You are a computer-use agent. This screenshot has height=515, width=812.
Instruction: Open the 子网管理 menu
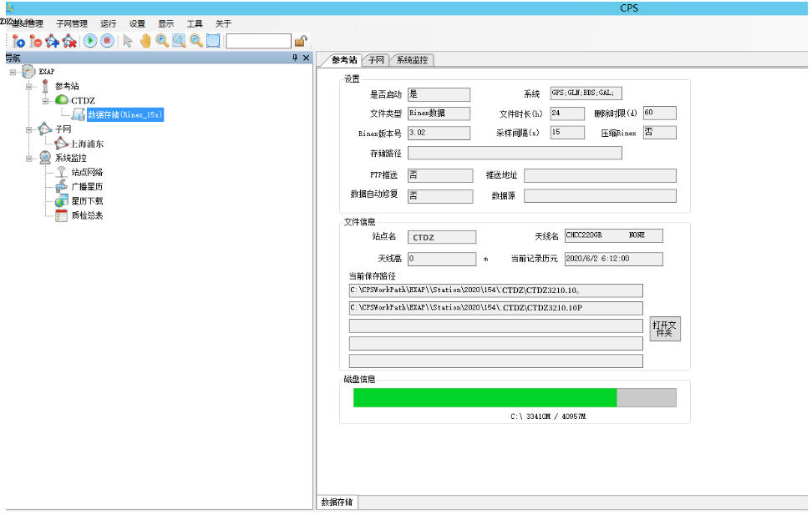[x=72, y=24]
